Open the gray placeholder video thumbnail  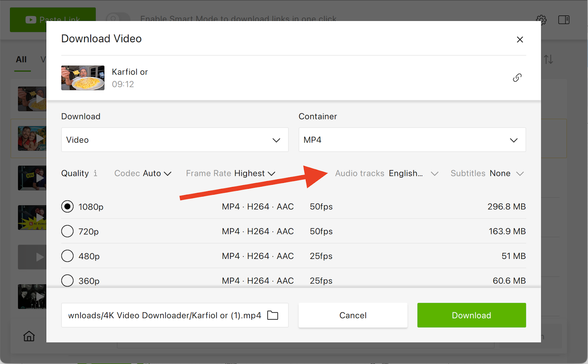coord(32,257)
